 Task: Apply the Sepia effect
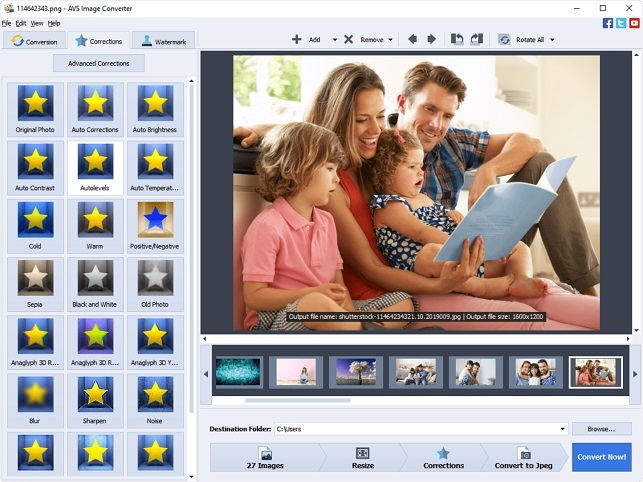[35, 284]
